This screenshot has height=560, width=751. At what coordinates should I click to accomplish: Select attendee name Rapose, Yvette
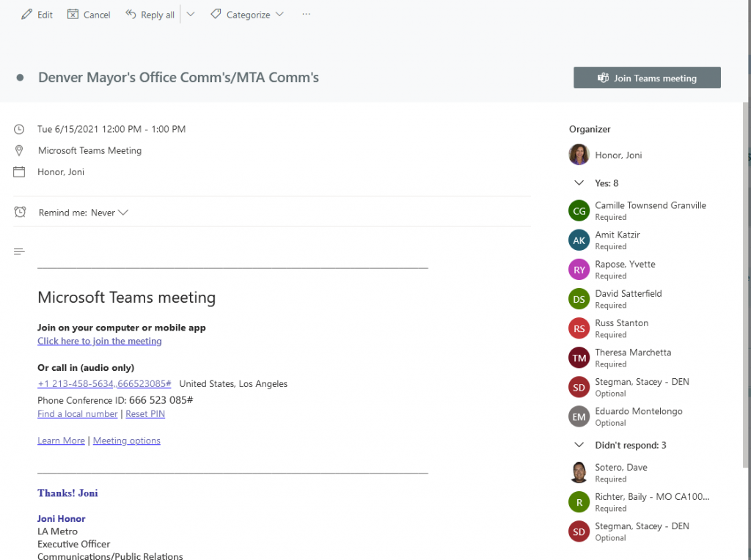pos(625,264)
